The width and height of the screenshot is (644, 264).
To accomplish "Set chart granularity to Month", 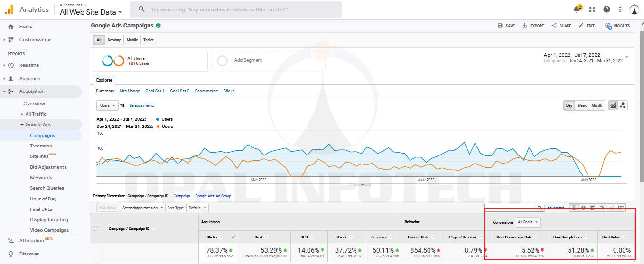I will (x=597, y=106).
